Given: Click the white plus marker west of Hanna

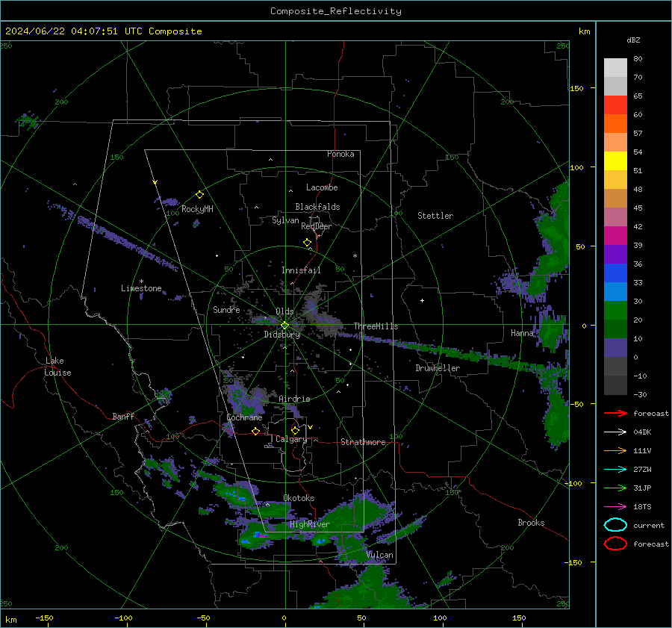Looking at the screenshot, I should pyautogui.click(x=422, y=300).
